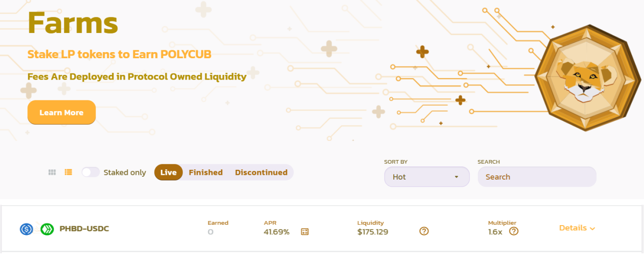Show Discontinued farms tab
This screenshot has height=254, width=644.
click(261, 172)
